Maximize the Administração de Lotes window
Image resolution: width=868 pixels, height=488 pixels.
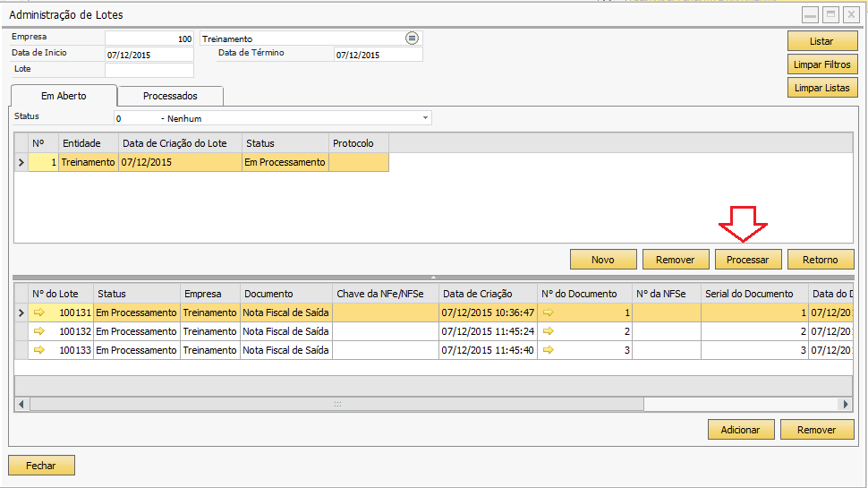(x=831, y=15)
